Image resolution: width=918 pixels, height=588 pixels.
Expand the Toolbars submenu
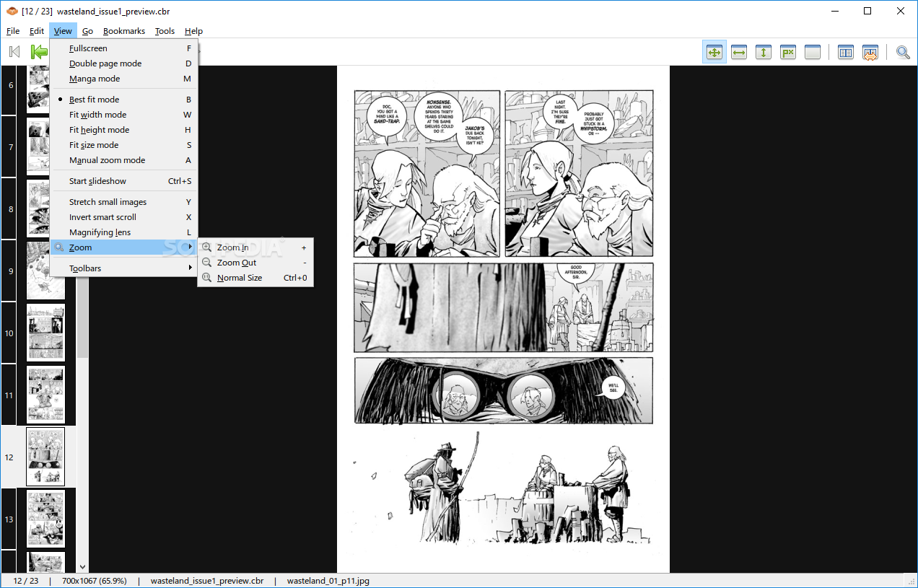point(123,268)
